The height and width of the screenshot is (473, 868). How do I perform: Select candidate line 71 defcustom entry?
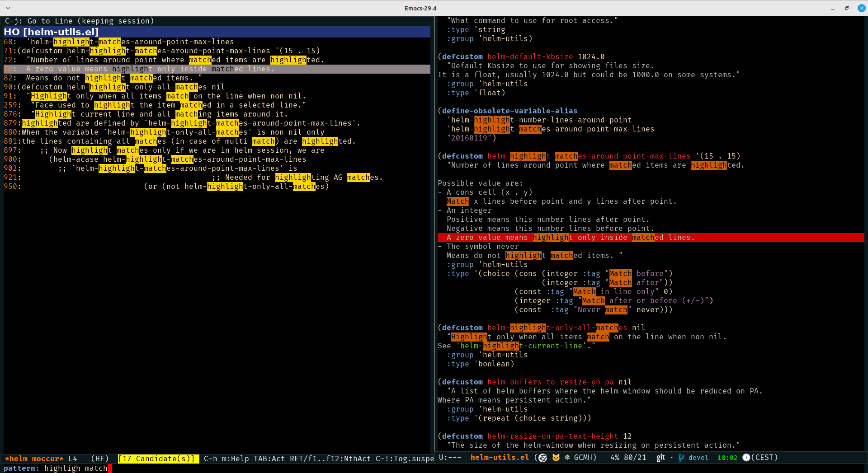coord(217,51)
